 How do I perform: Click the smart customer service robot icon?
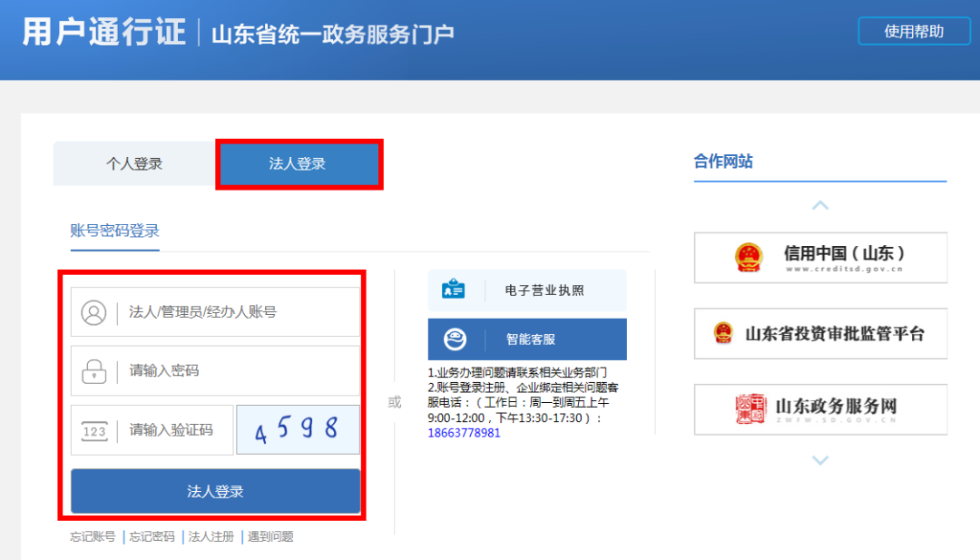(x=454, y=339)
